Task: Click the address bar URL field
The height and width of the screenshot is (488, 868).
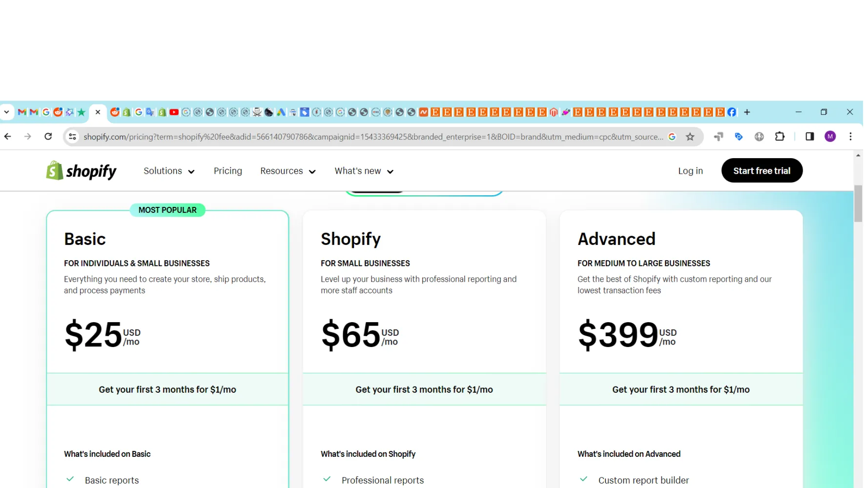Action: click(373, 137)
